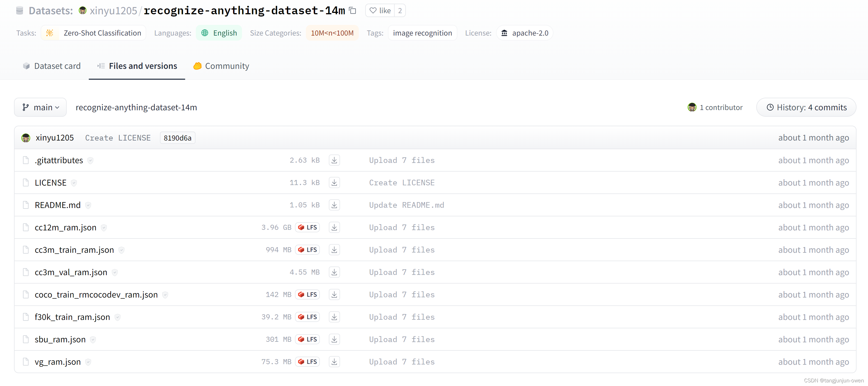
Task: Open History: 4 commits
Action: click(x=806, y=107)
